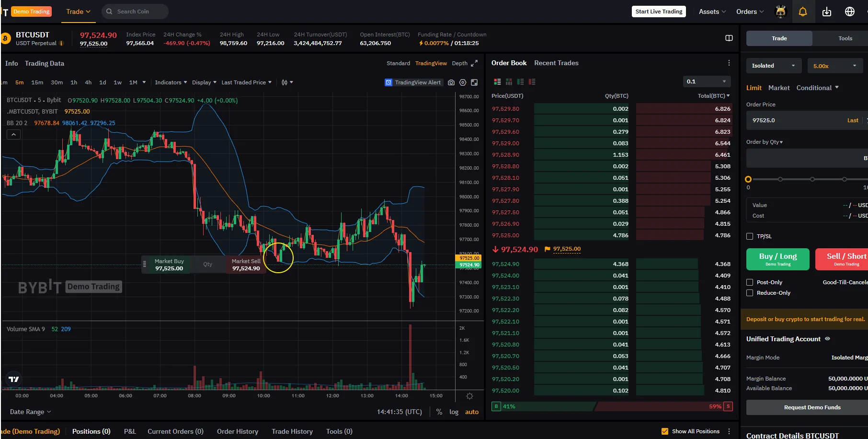Click the B buy ratio badge
868x439 pixels.
click(496, 406)
